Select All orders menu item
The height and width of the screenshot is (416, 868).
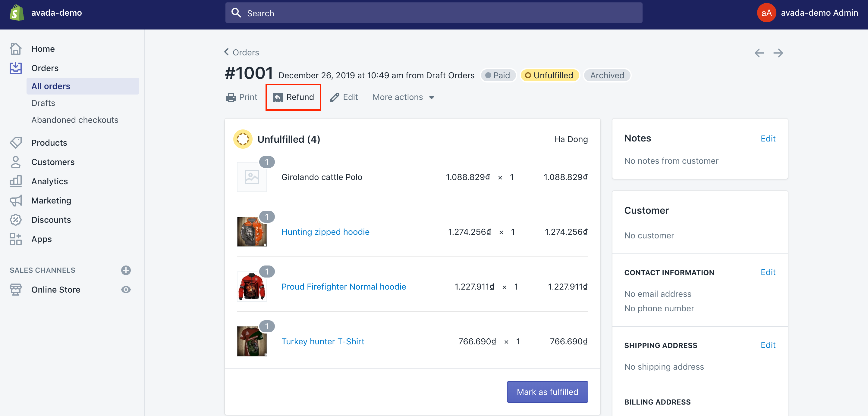pos(50,86)
